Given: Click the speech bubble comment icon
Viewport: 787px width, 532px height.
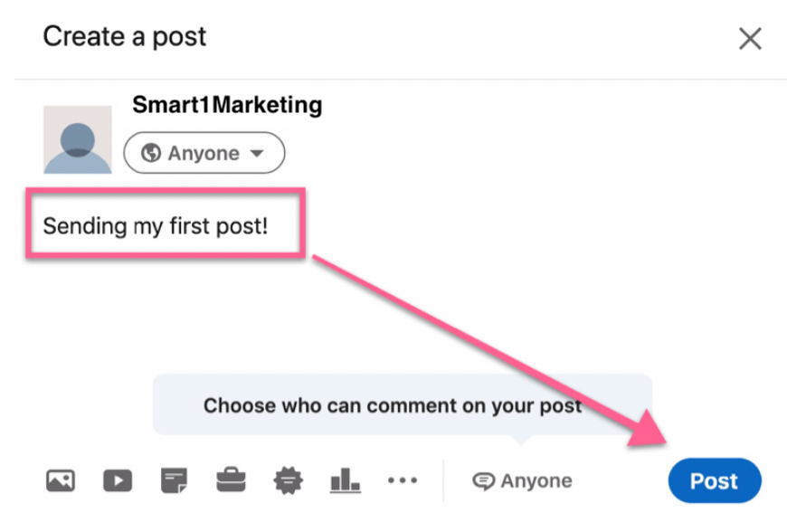Looking at the screenshot, I should [484, 482].
